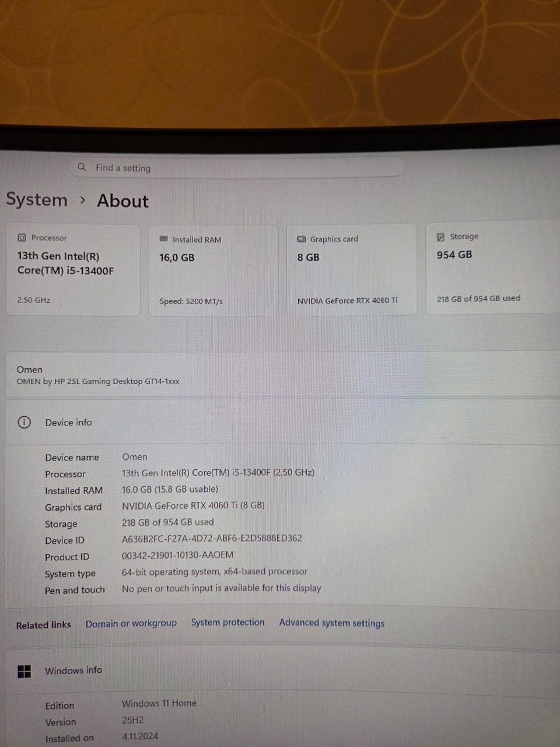This screenshot has width=560, height=747.
Task: Click the Storage drive icon
Action: pyautogui.click(x=440, y=236)
